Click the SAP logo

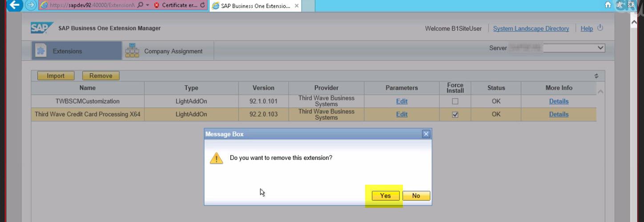(x=42, y=28)
